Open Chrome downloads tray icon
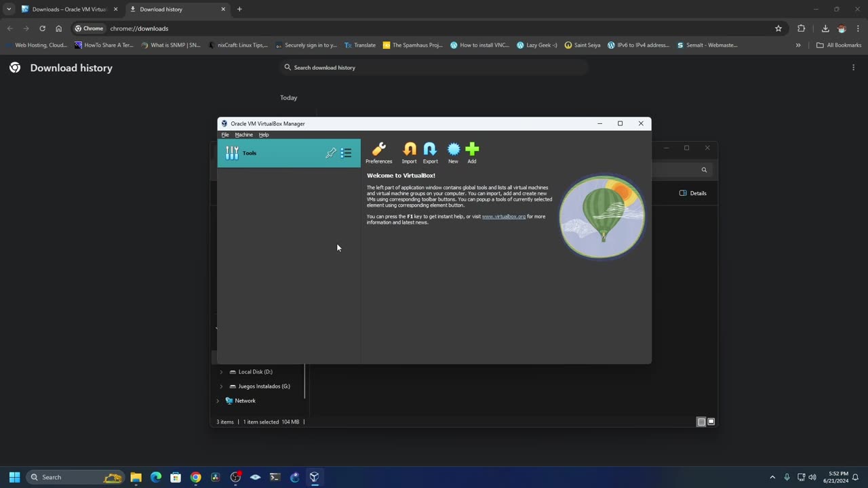 pos(825,28)
